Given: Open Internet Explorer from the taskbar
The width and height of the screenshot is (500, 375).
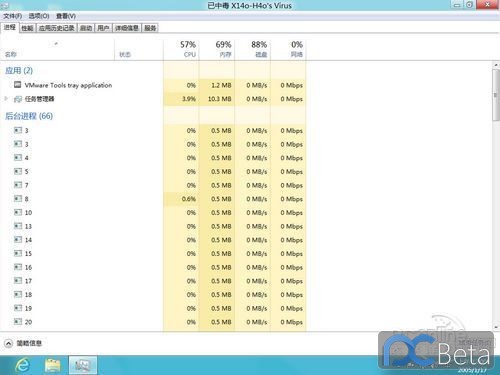Looking at the screenshot, I should [23, 365].
